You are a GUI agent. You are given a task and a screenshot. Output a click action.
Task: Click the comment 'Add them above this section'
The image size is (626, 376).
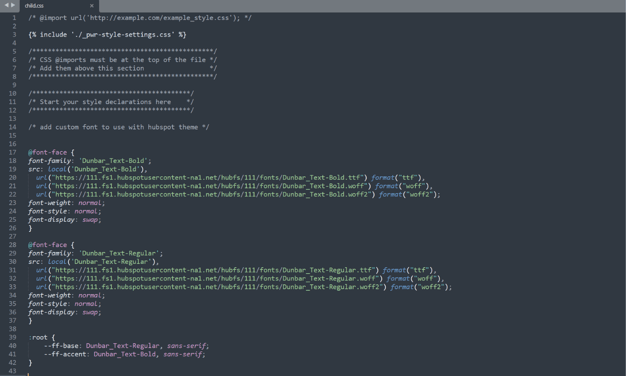[x=123, y=68]
